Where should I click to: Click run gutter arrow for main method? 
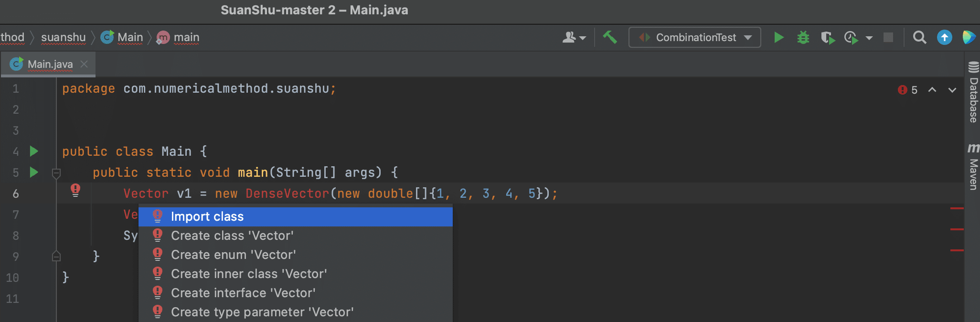point(34,172)
